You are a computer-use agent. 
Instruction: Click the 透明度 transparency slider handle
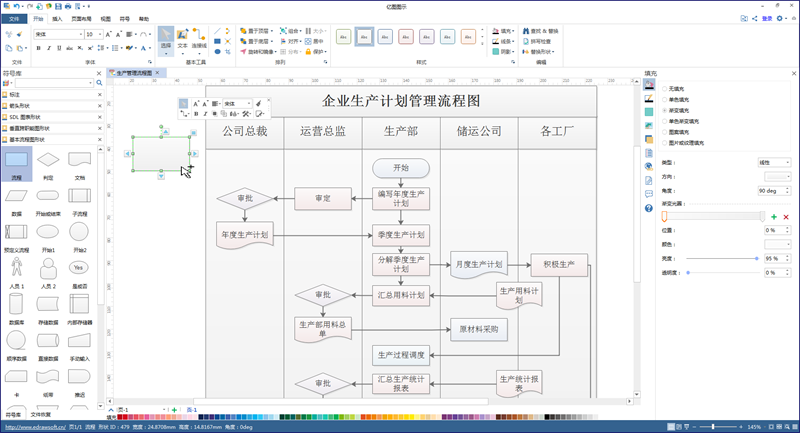[688, 273]
